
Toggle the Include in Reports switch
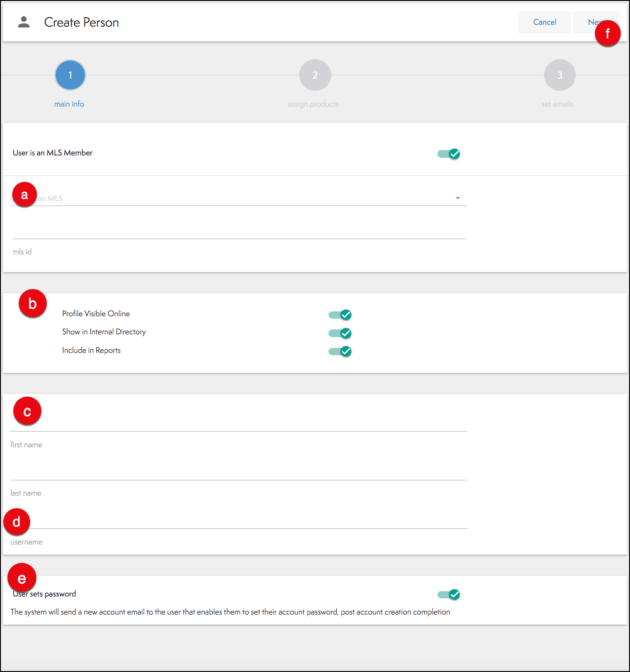340,351
